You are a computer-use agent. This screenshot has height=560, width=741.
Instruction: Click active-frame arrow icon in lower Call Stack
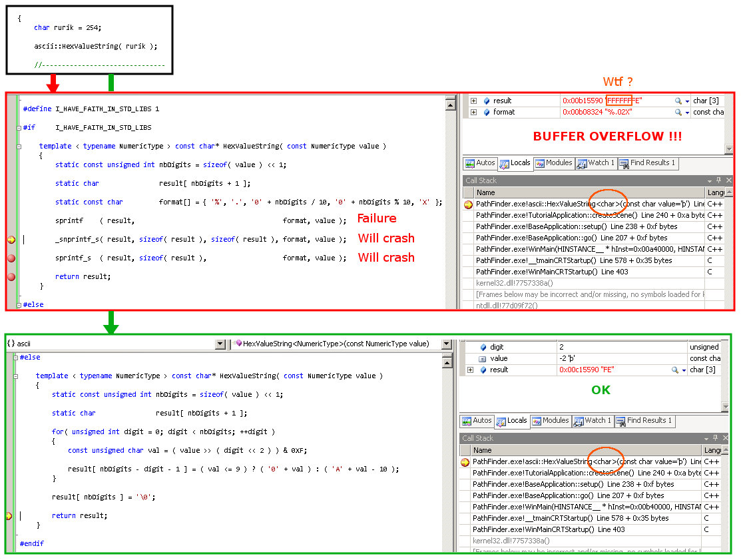point(465,462)
